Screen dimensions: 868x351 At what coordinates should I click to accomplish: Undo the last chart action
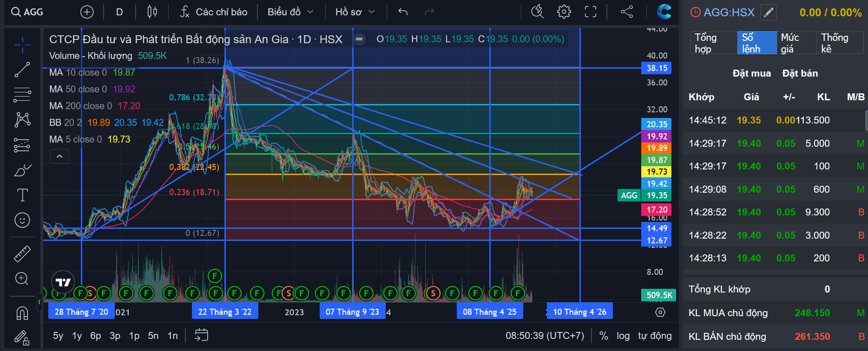pos(403,12)
